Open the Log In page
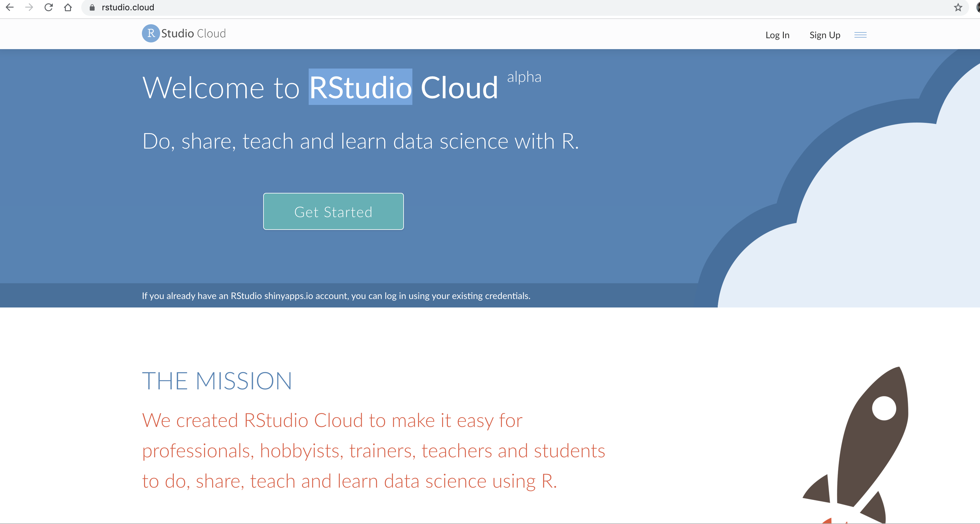Screen dimensions: 980x524 click(777, 35)
